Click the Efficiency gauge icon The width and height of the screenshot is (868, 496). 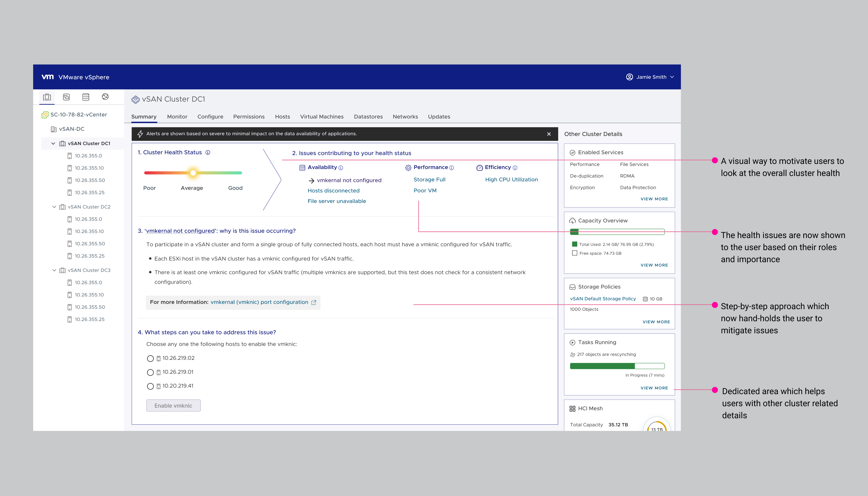480,168
